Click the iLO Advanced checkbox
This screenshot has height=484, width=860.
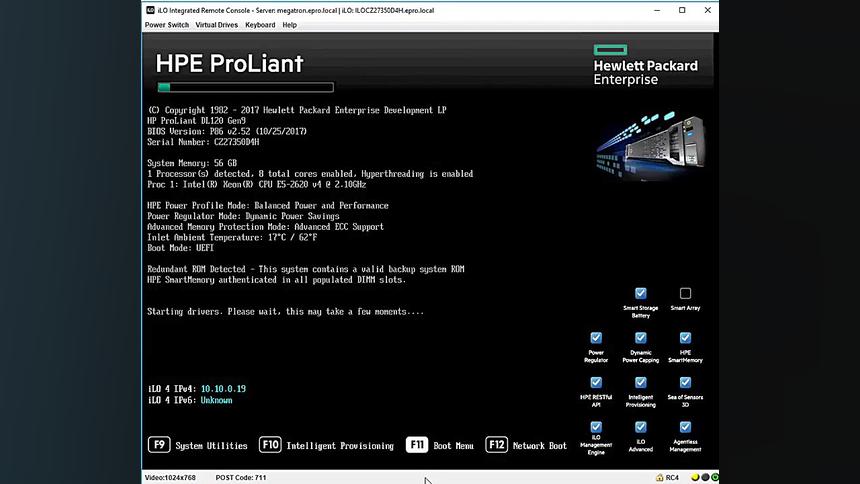tap(641, 426)
